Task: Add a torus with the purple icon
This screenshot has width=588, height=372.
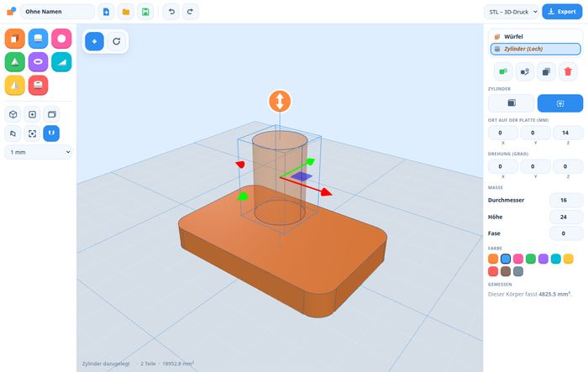Action: point(39,62)
